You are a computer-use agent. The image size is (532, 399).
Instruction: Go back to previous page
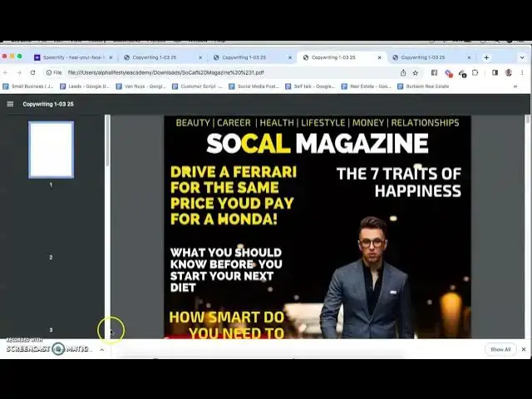pyautogui.click(x=6, y=72)
